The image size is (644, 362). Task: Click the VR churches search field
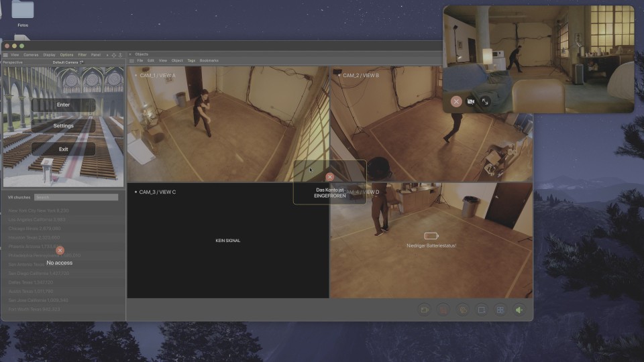point(76,197)
